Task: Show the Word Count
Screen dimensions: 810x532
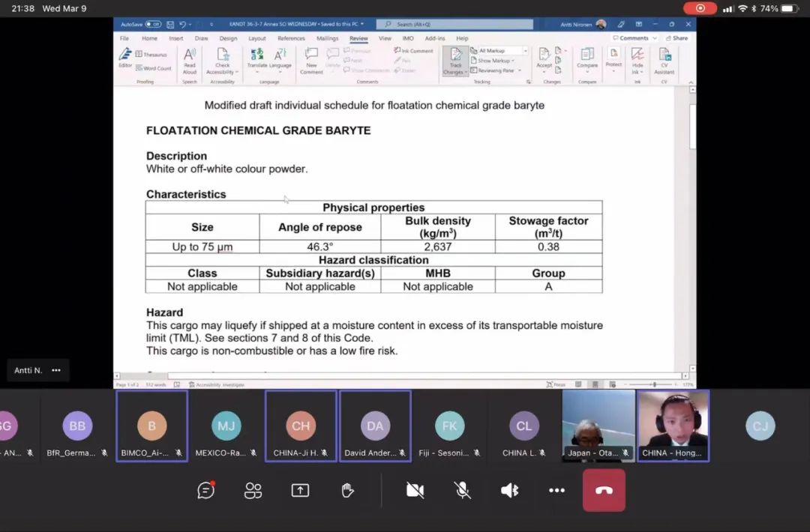Action: click(x=153, y=67)
